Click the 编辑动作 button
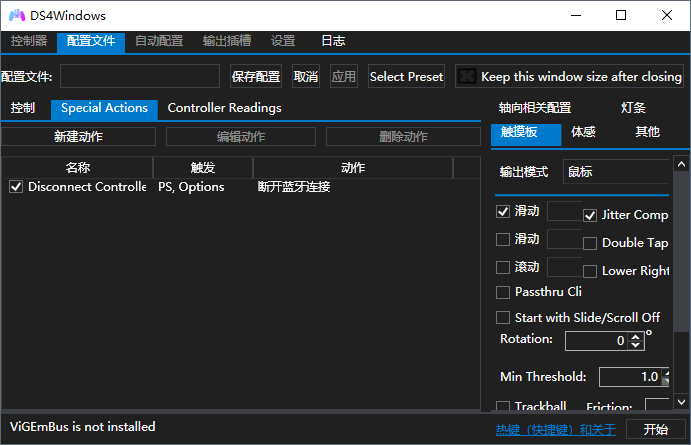The width and height of the screenshot is (691, 445). point(241,137)
